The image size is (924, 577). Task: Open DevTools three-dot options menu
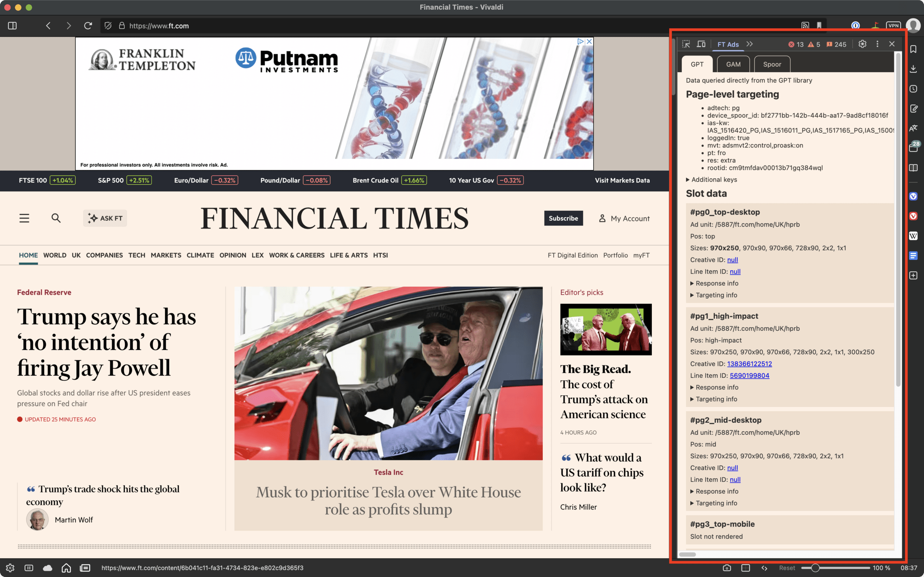(877, 44)
